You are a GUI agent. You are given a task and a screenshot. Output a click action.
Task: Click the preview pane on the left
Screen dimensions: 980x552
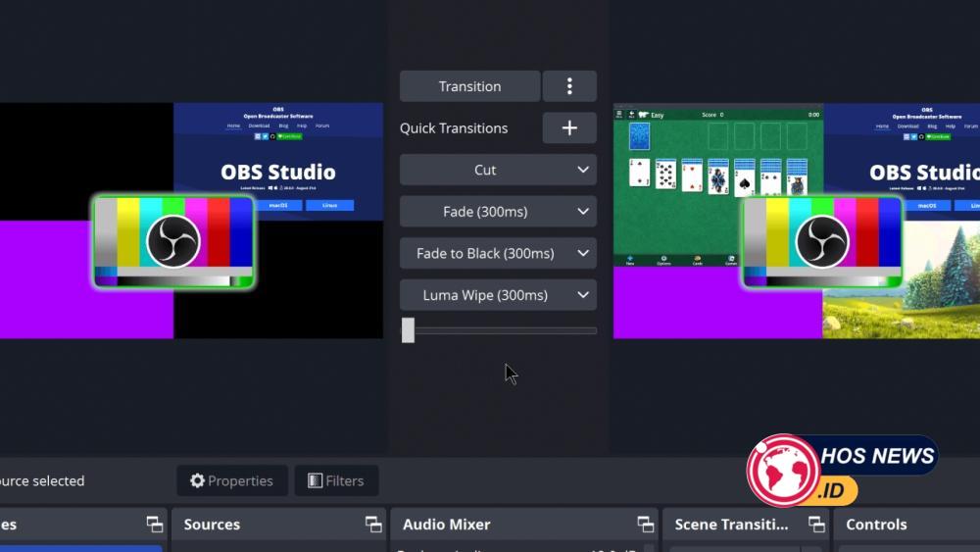191,221
